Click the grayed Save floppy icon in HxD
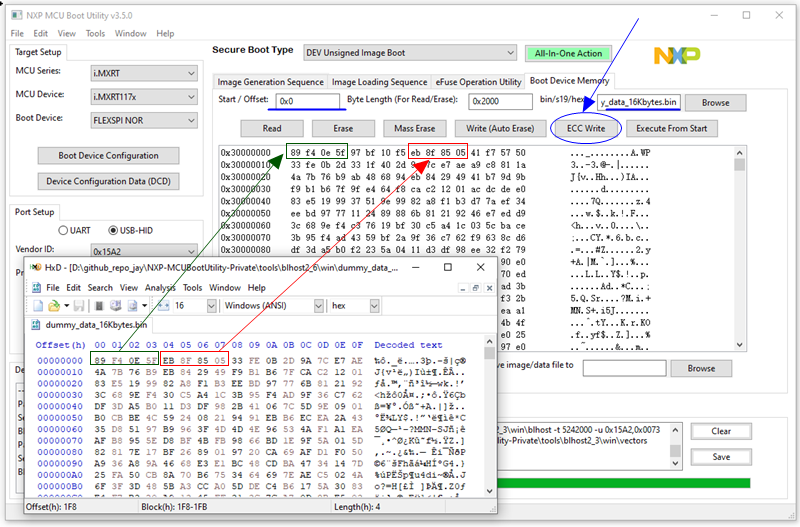This screenshot has width=800, height=527. (79, 306)
